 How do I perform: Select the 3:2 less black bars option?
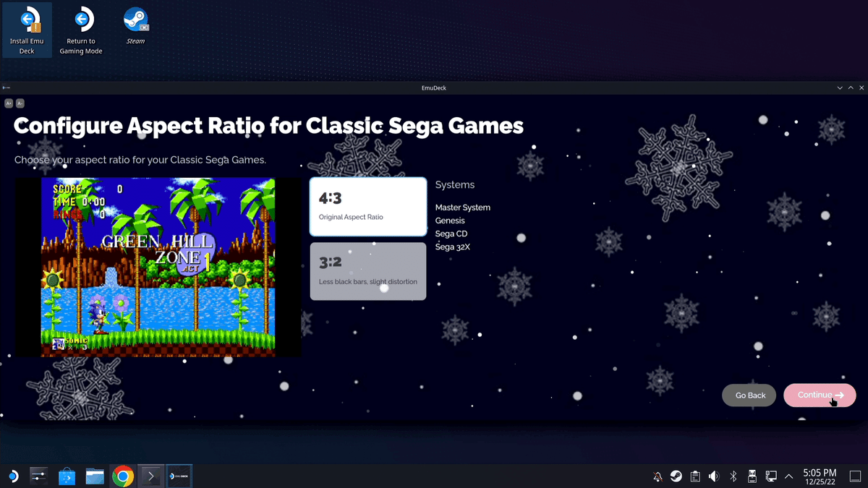point(368,271)
